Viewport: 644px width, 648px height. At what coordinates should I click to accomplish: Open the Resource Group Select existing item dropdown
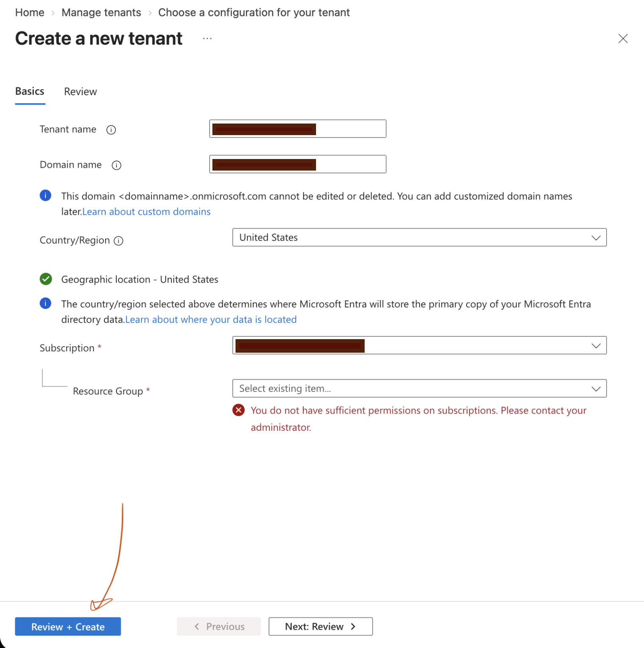(x=419, y=389)
